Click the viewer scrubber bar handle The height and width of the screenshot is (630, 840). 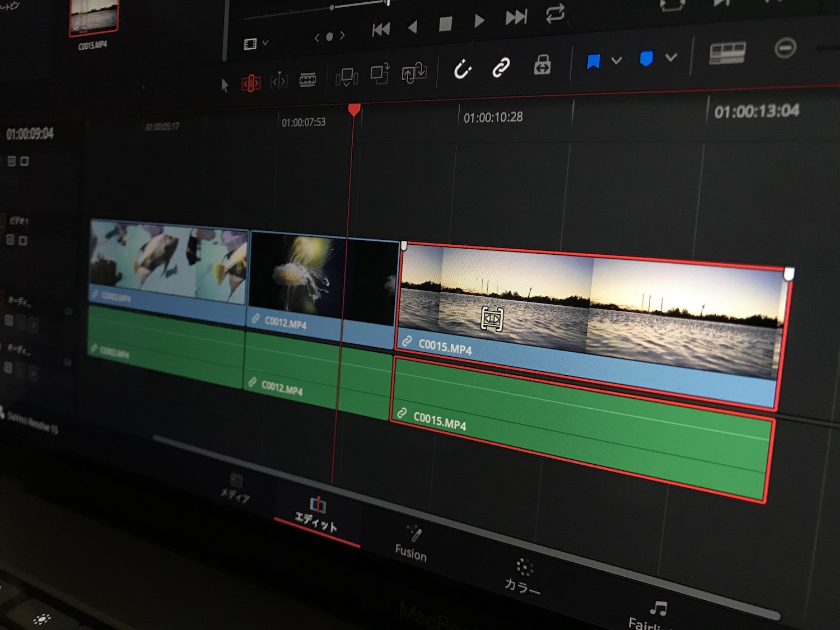(332, 8)
